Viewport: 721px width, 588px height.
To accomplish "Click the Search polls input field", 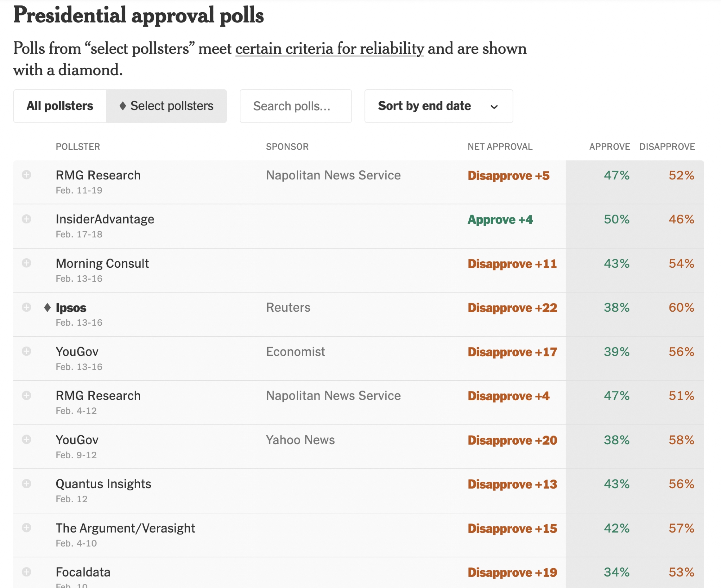I will [296, 106].
